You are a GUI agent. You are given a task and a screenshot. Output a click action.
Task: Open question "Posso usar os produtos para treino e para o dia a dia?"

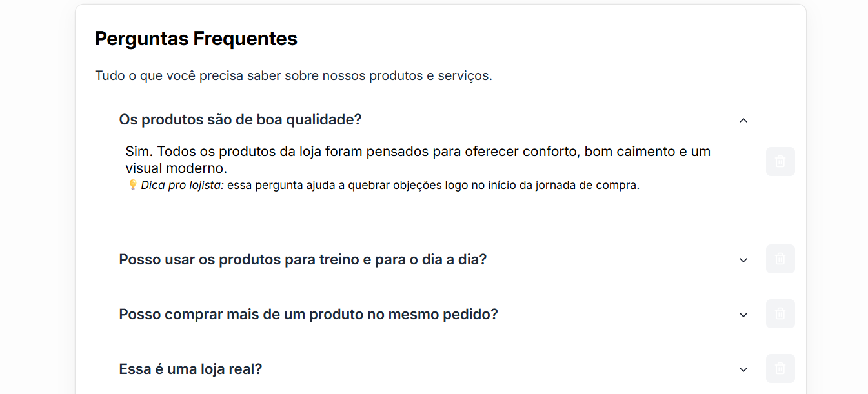point(303,260)
